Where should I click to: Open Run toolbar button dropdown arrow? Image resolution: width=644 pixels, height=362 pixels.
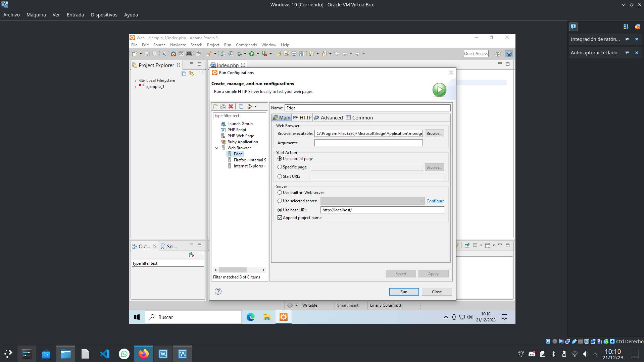click(258, 54)
